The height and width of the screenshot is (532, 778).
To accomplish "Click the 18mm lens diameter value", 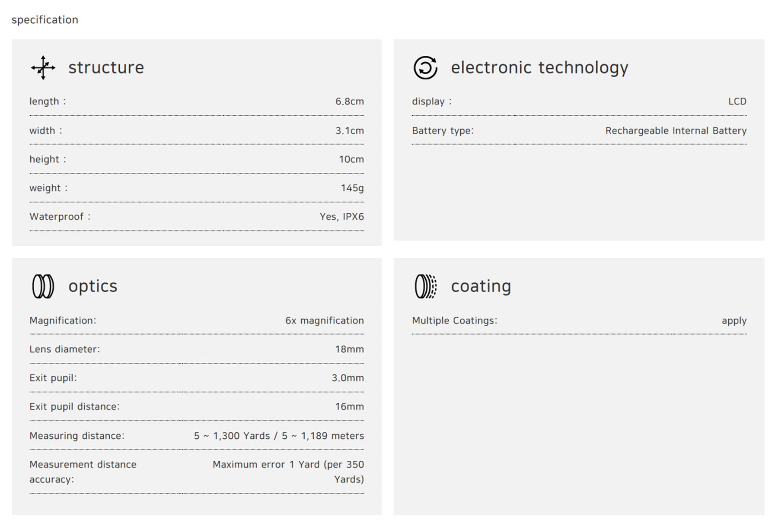I will [349, 349].
